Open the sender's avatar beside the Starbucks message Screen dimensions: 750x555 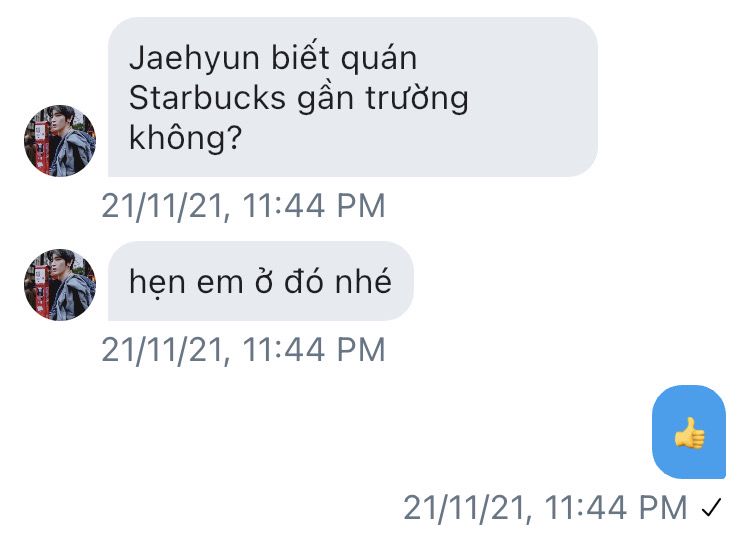pos(60,141)
